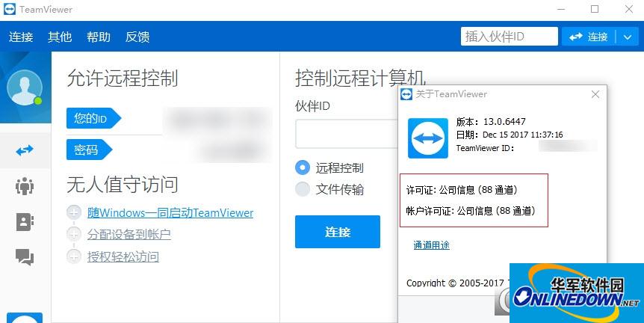644x323 pixels.
Task: Click 随Windows一同启动TeamViewer link
Action: click(170, 213)
